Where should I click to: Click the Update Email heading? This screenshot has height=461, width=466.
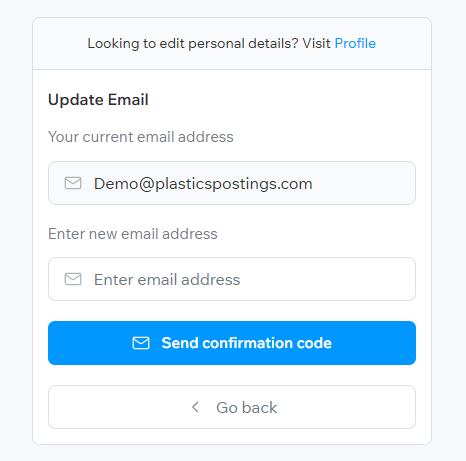pos(98,100)
